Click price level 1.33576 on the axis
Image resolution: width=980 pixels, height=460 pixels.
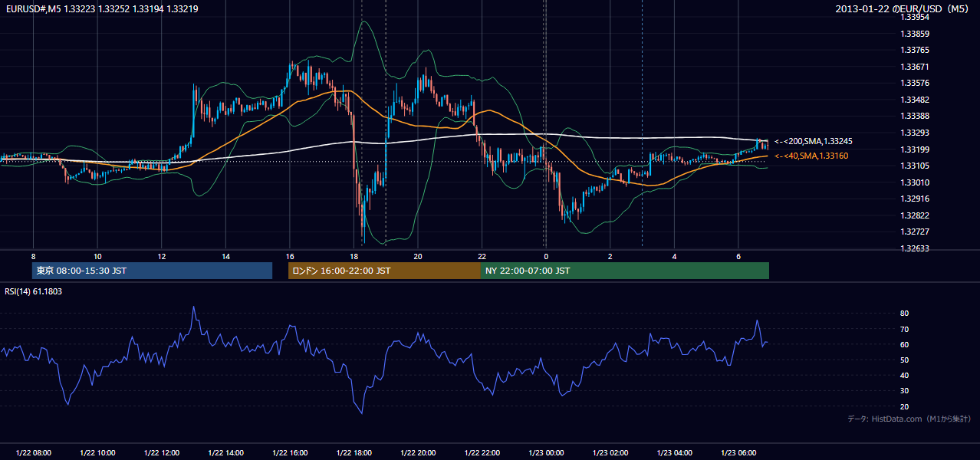click(915, 83)
